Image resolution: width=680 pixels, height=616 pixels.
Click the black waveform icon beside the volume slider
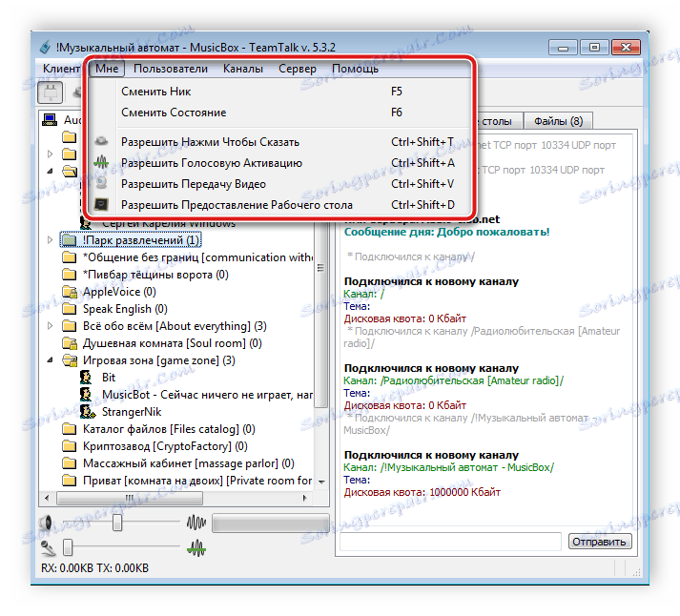point(196,523)
